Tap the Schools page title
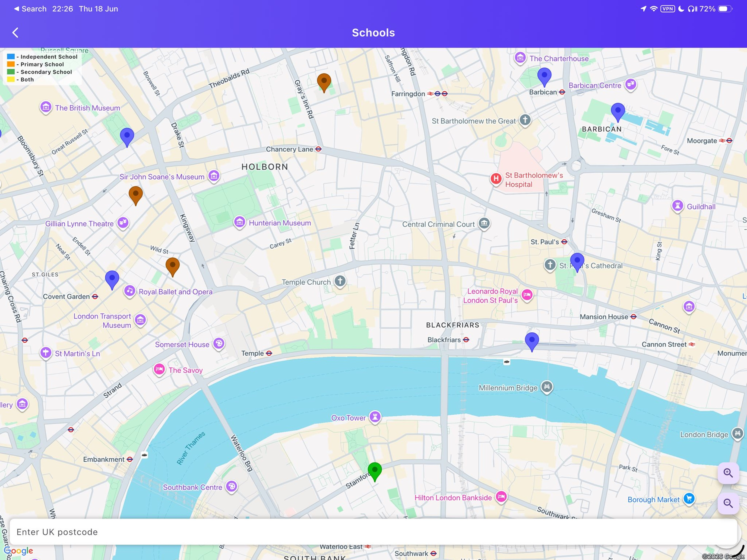 373,33
